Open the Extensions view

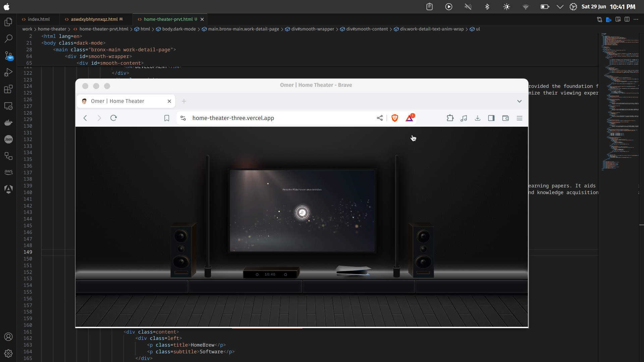tap(8, 89)
